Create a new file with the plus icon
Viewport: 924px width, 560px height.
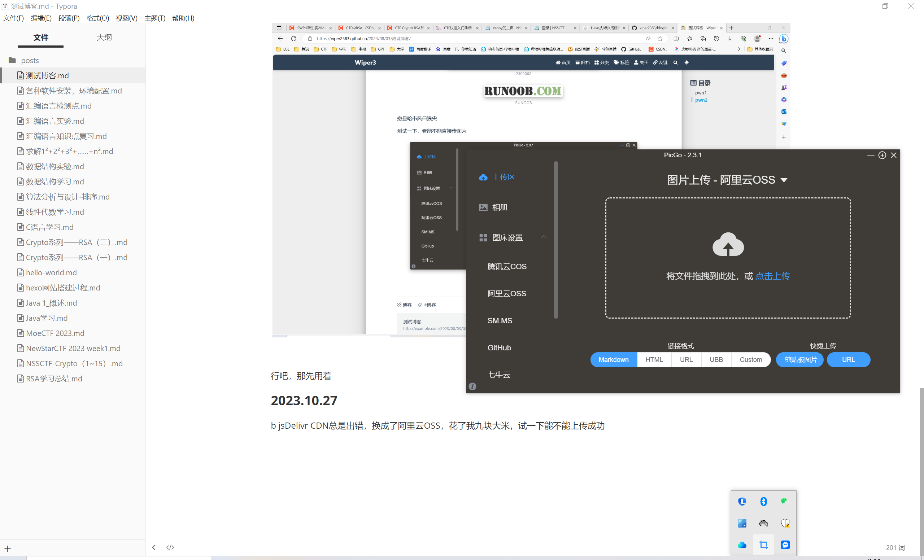point(8,549)
